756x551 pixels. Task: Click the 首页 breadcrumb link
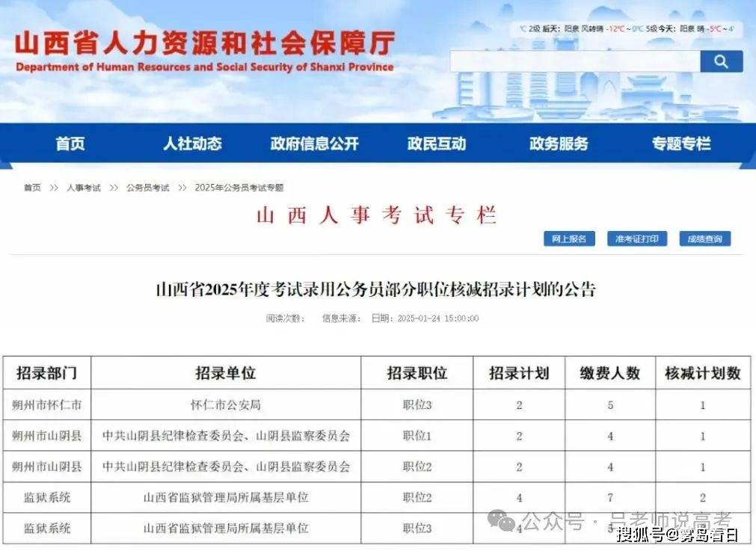coord(32,188)
